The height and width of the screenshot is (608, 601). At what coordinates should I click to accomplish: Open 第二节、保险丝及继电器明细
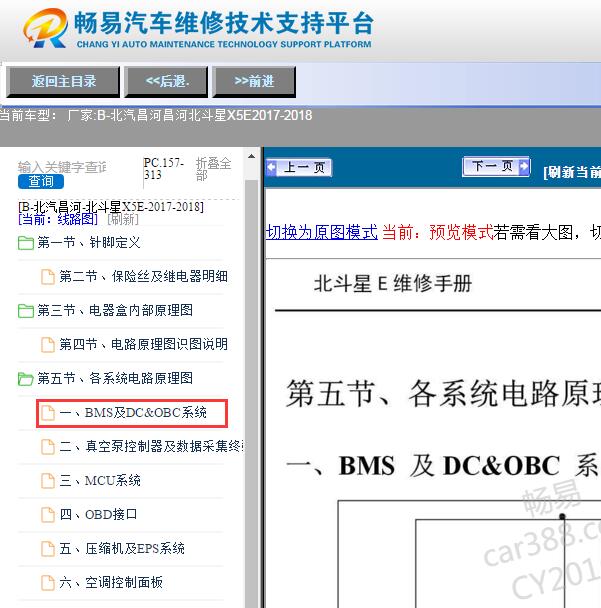(x=143, y=276)
